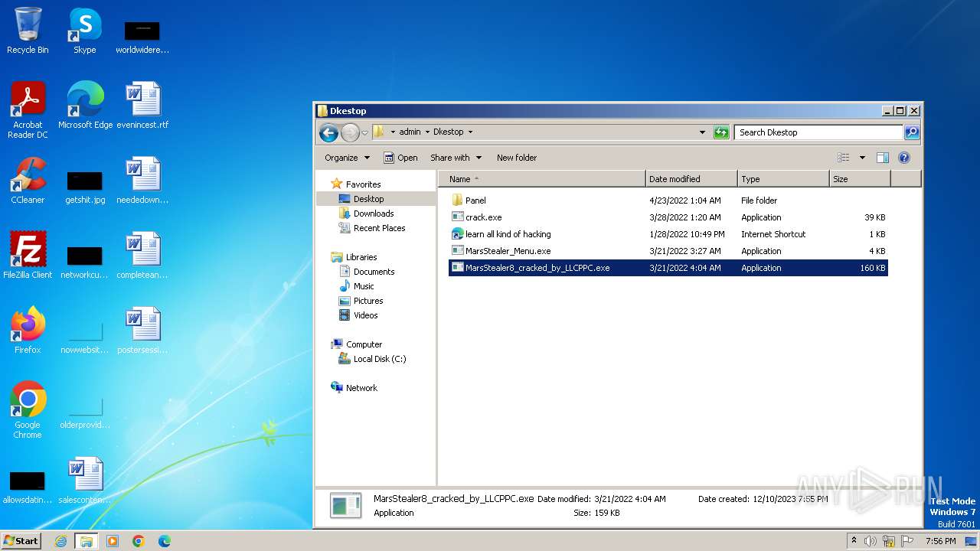Expand the address bar history dropdown
Viewport: 980px width, 551px height.
702,132
